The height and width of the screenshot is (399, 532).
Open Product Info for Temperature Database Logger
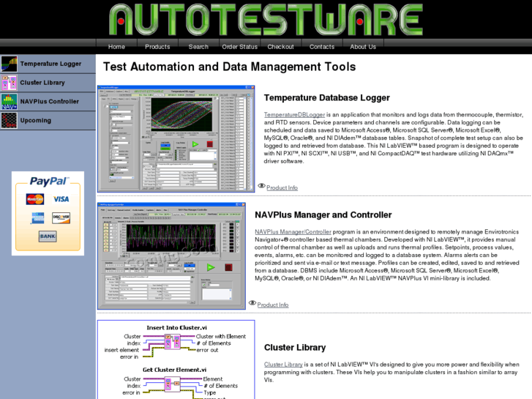pyautogui.click(x=282, y=187)
